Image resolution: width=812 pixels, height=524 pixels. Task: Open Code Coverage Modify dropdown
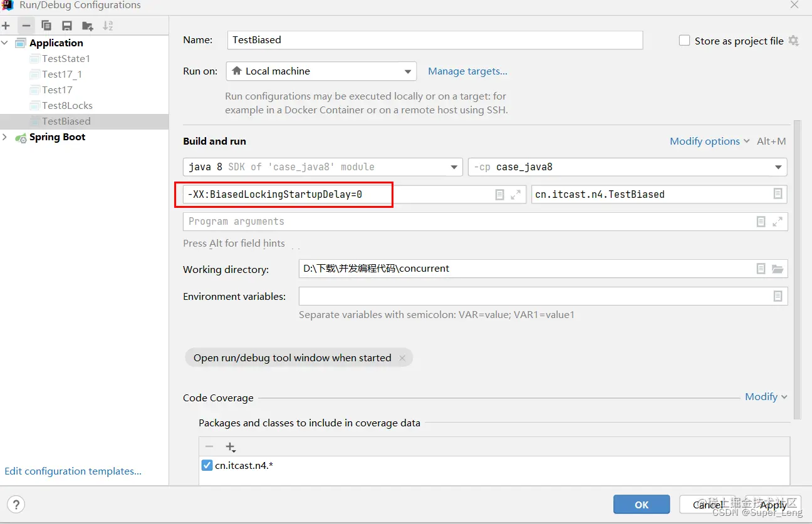click(766, 397)
